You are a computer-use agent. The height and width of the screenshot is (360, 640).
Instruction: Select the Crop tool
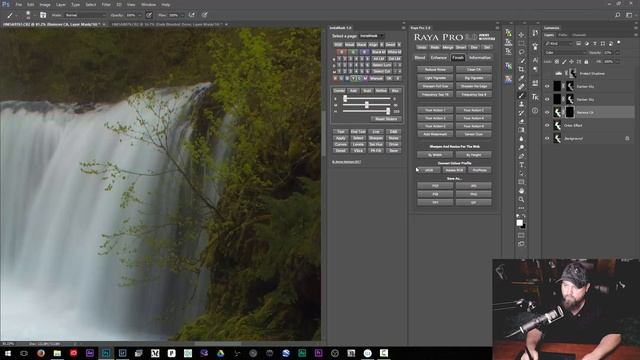point(521,69)
